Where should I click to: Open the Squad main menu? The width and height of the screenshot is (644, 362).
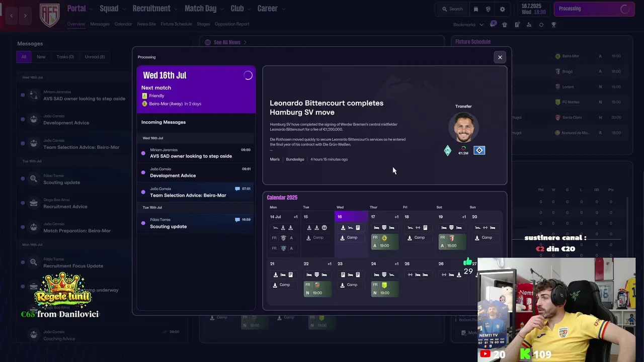point(109,9)
